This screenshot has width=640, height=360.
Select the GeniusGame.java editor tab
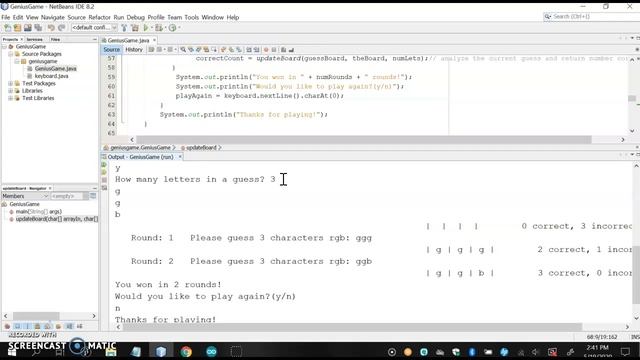coord(128,40)
